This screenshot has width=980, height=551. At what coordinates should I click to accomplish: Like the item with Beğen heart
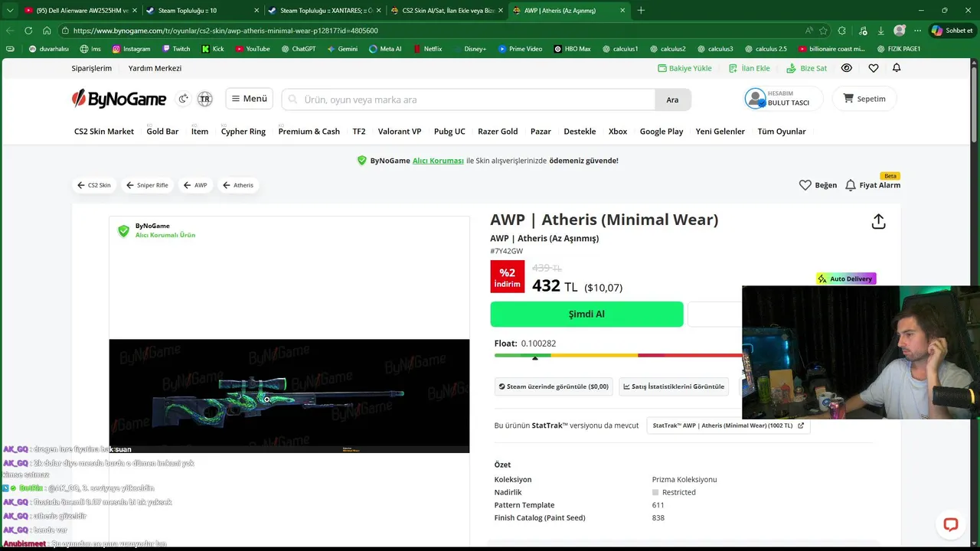coord(818,185)
